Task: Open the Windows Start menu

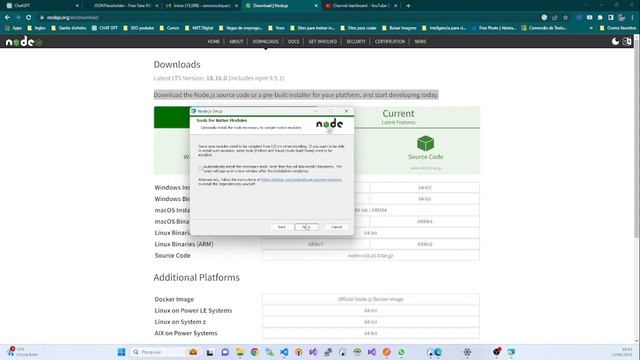Action: click(121, 352)
